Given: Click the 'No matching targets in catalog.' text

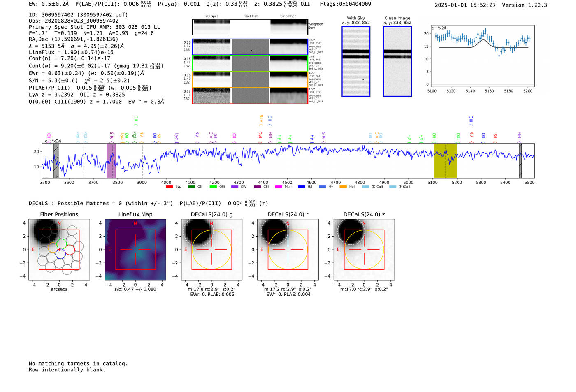Looking at the screenshot, I should click(x=78, y=364).
